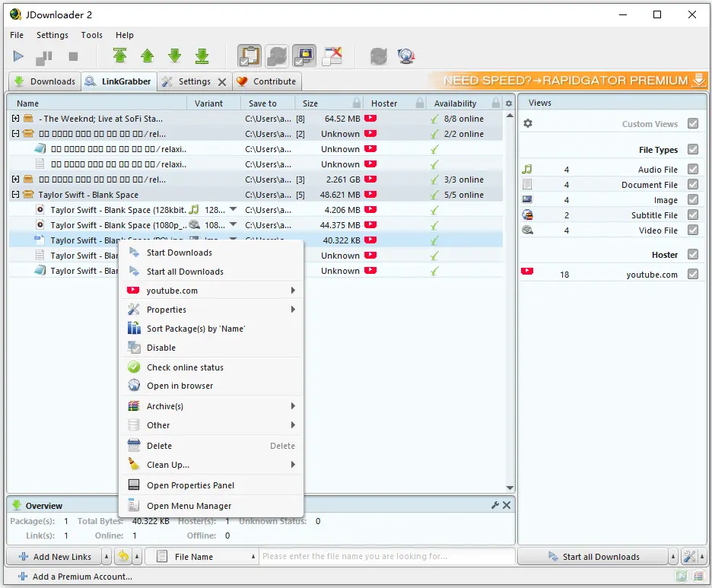Click the undo yellow arrow button
712x588 pixels.
tap(122, 556)
